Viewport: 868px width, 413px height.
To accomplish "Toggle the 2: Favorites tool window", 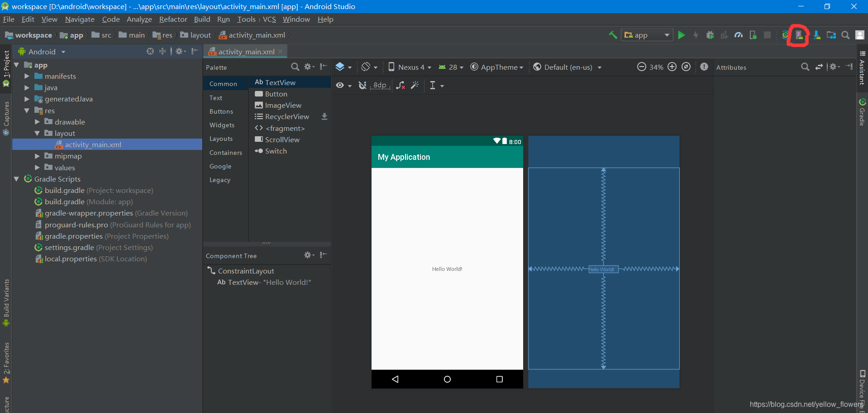I will point(6,362).
